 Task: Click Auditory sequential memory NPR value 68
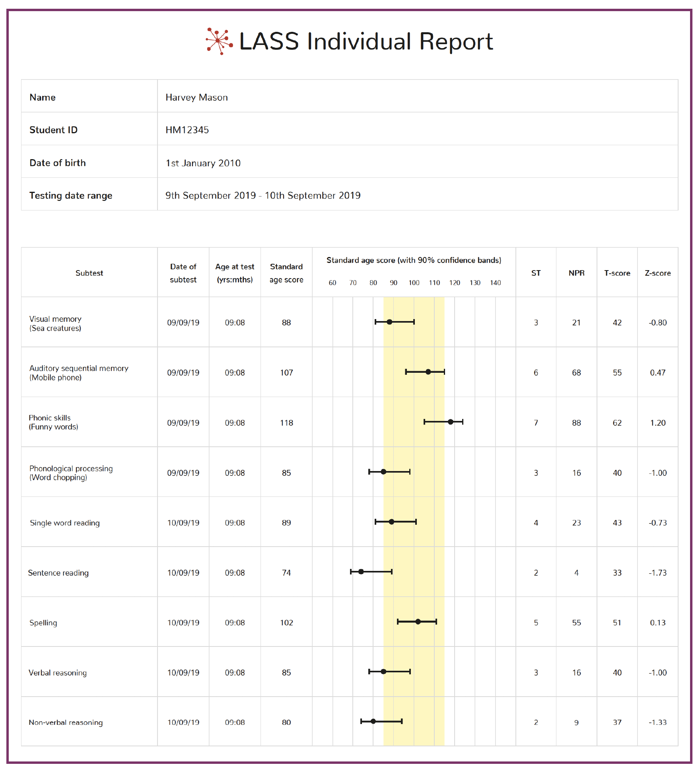point(576,373)
